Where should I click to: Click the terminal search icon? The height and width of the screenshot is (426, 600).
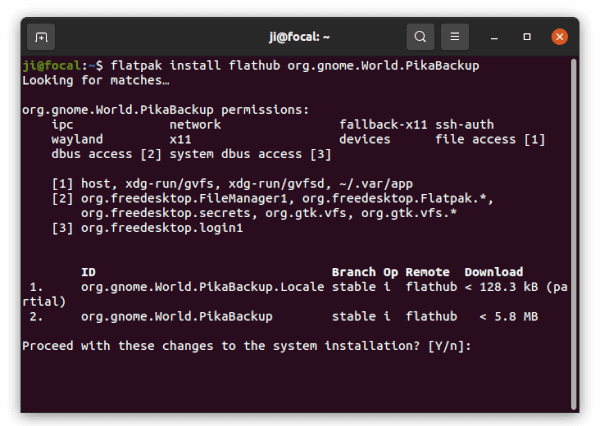click(420, 37)
